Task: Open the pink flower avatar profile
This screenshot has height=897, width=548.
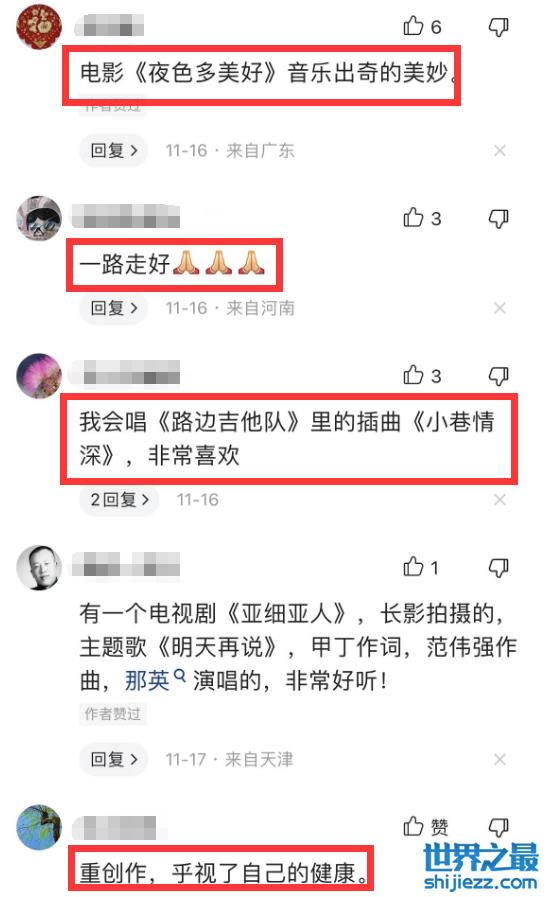Action: tap(38, 375)
